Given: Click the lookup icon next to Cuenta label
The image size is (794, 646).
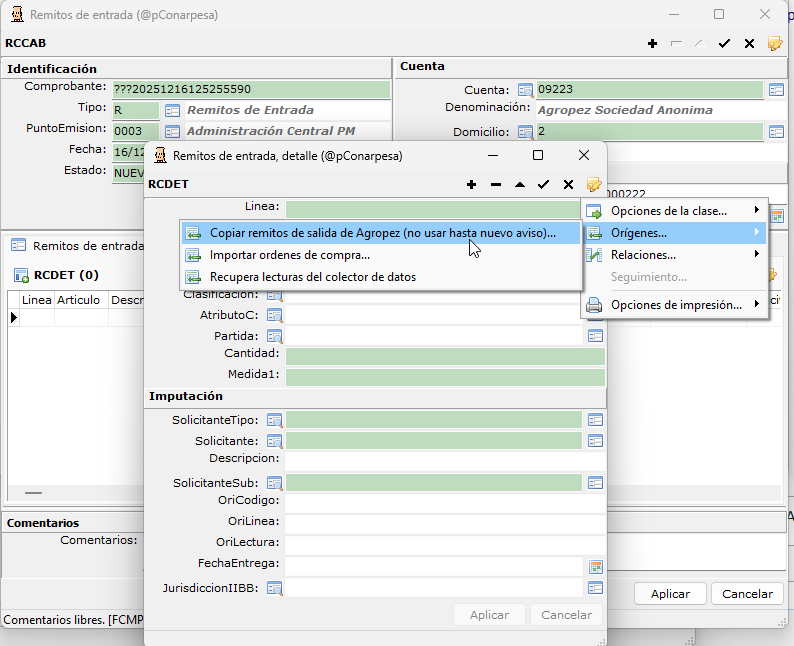Looking at the screenshot, I should tap(525, 90).
